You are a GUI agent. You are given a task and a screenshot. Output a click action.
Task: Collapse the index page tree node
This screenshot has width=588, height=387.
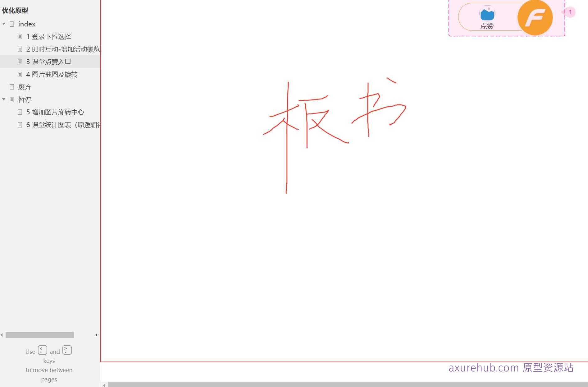(4, 24)
